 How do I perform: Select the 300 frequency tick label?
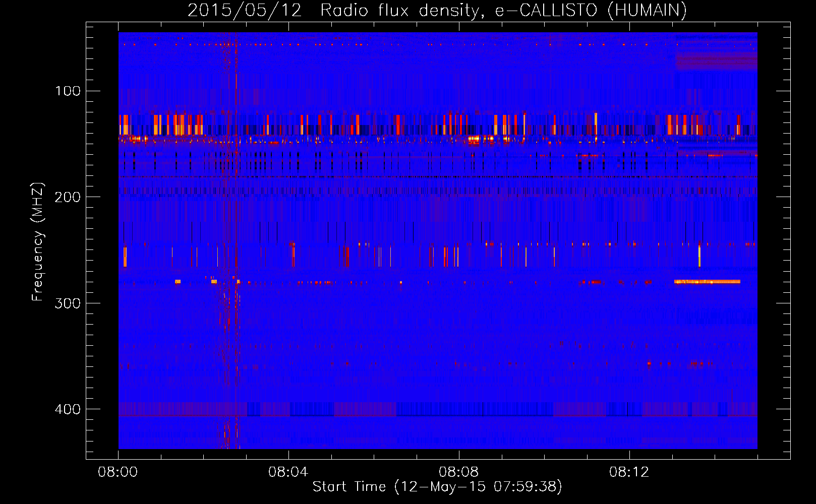pos(68,303)
